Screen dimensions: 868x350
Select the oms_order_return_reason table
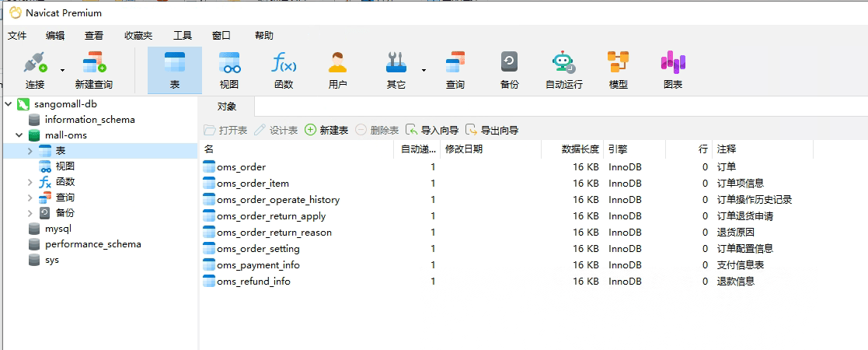[274, 232]
